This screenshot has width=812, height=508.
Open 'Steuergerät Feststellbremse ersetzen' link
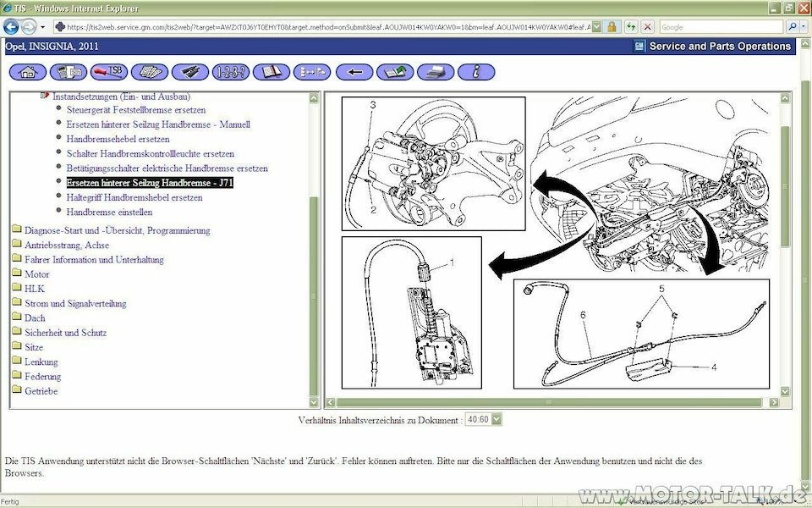point(135,110)
